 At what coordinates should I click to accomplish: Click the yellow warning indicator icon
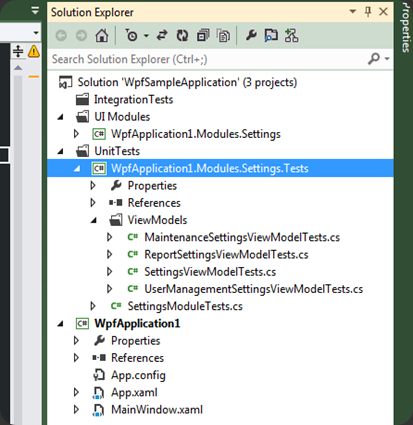pyautogui.click(x=34, y=51)
